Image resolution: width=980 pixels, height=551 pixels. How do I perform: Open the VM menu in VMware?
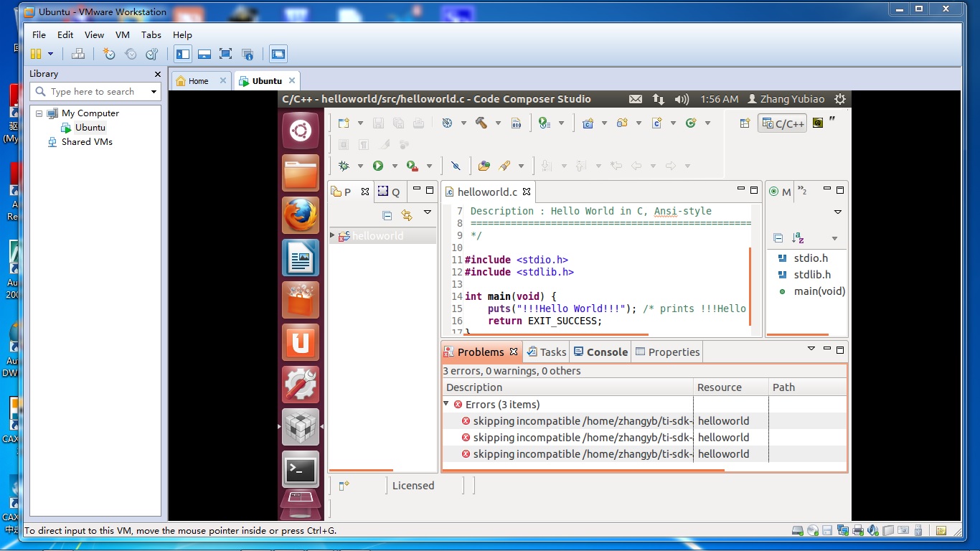click(123, 34)
